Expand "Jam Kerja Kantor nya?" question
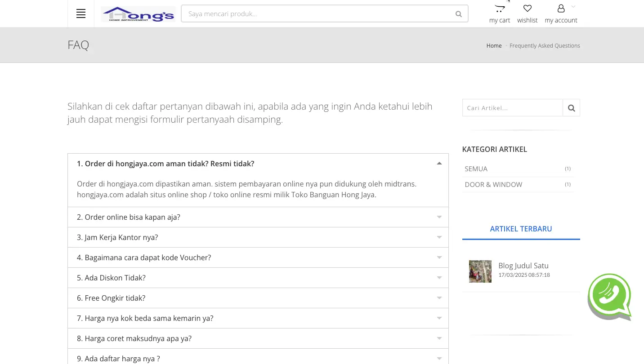644x364 pixels. pos(258,237)
